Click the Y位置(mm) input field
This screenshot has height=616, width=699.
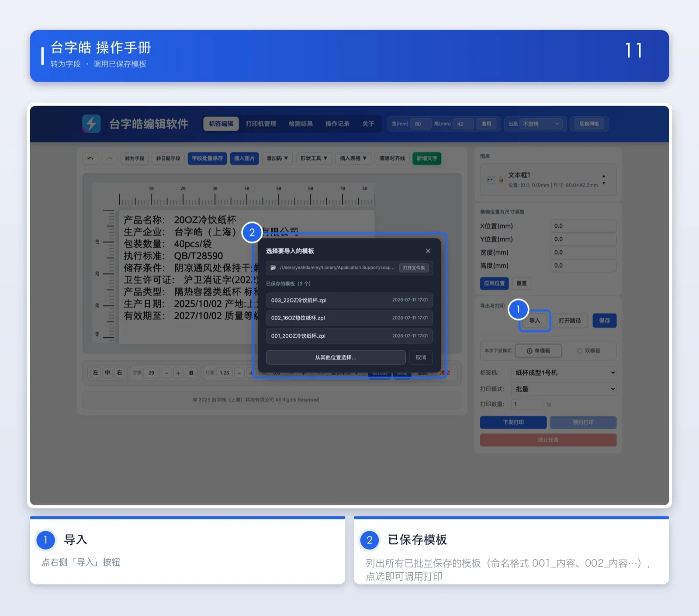click(x=583, y=239)
